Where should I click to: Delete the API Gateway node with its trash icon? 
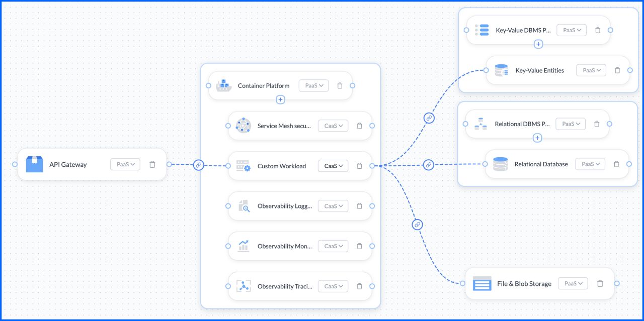(152, 164)
